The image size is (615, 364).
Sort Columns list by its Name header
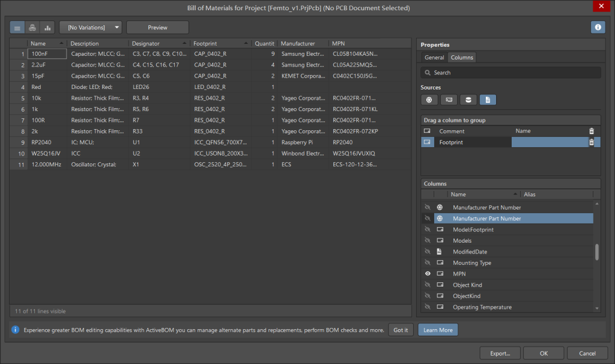click(483, 194)
